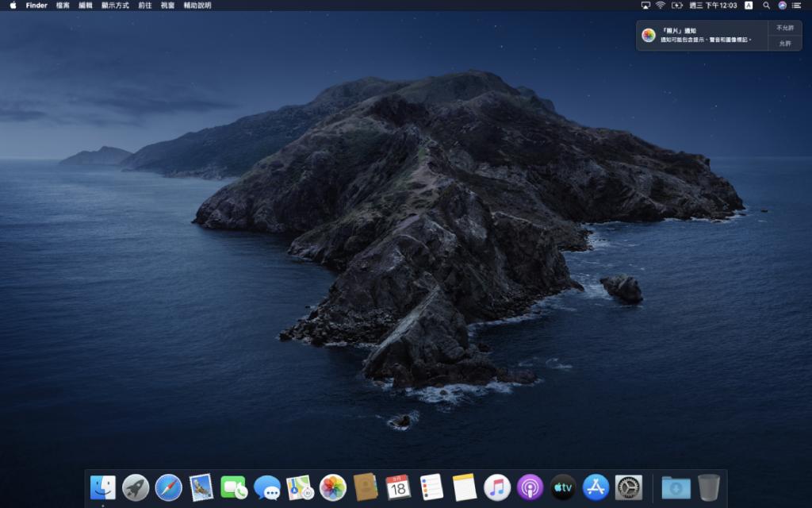Image resolution: width=812 pixels, height=508 pixels.
Task: Open Contacts book icon in Dock
Action: [366, 488]
